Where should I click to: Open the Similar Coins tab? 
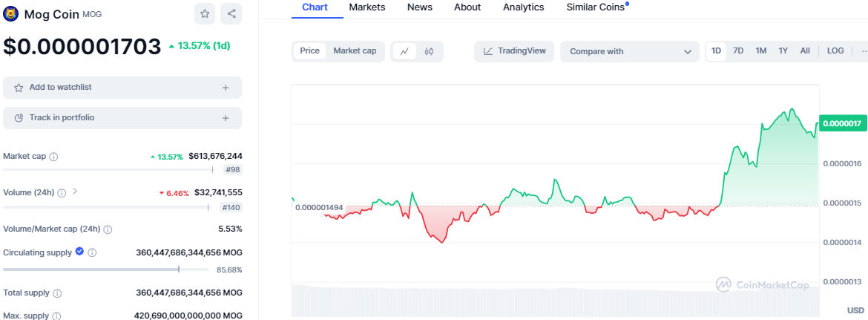click(x=596, y=7)
